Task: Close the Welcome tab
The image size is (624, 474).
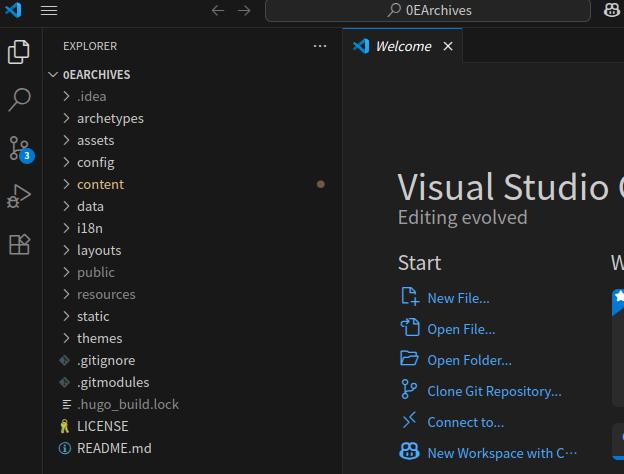Action: (x=448, y=46)
